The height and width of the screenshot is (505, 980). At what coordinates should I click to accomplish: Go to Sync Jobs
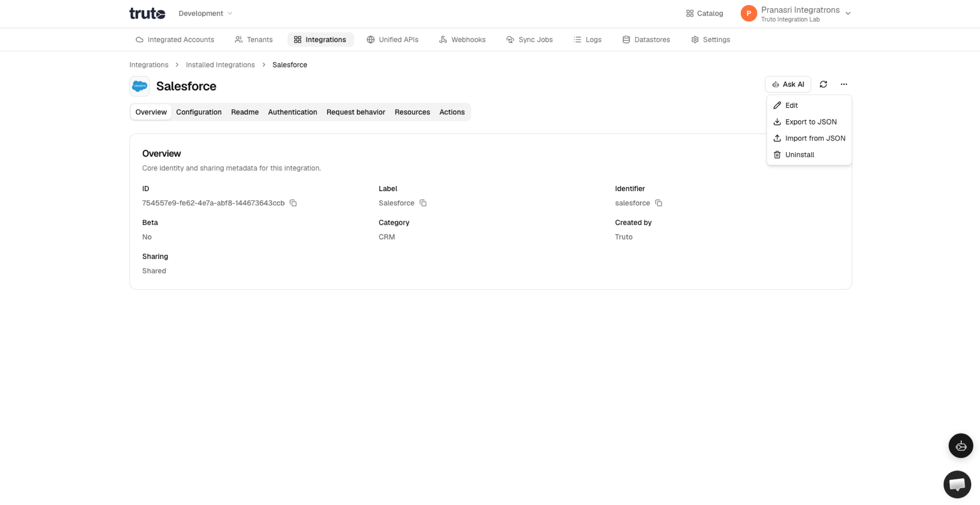pos(529,39)
